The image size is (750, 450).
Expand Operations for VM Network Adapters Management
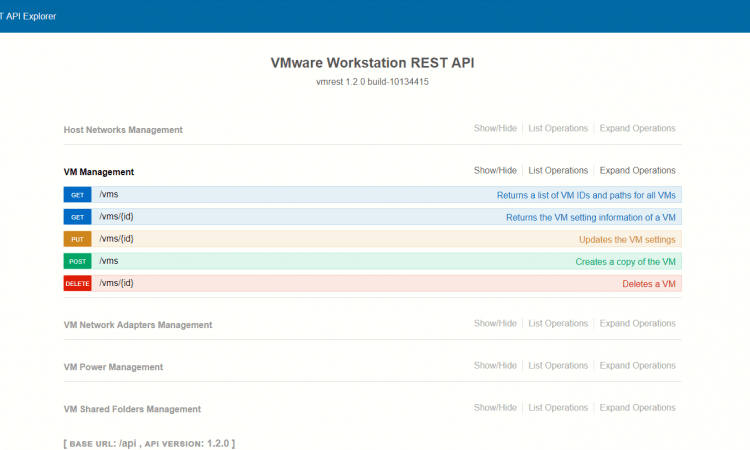click(637, 323)
